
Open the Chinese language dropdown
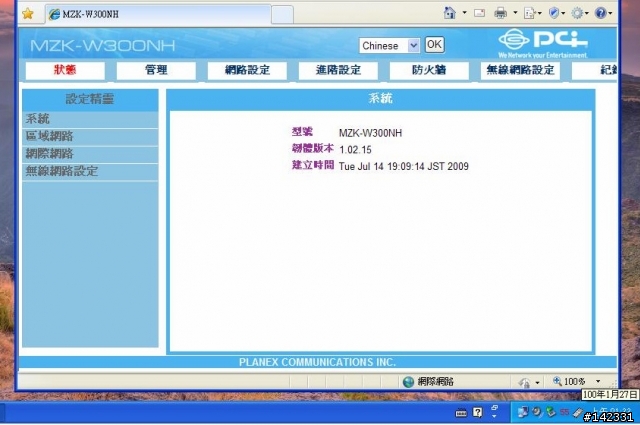(389, 45)
